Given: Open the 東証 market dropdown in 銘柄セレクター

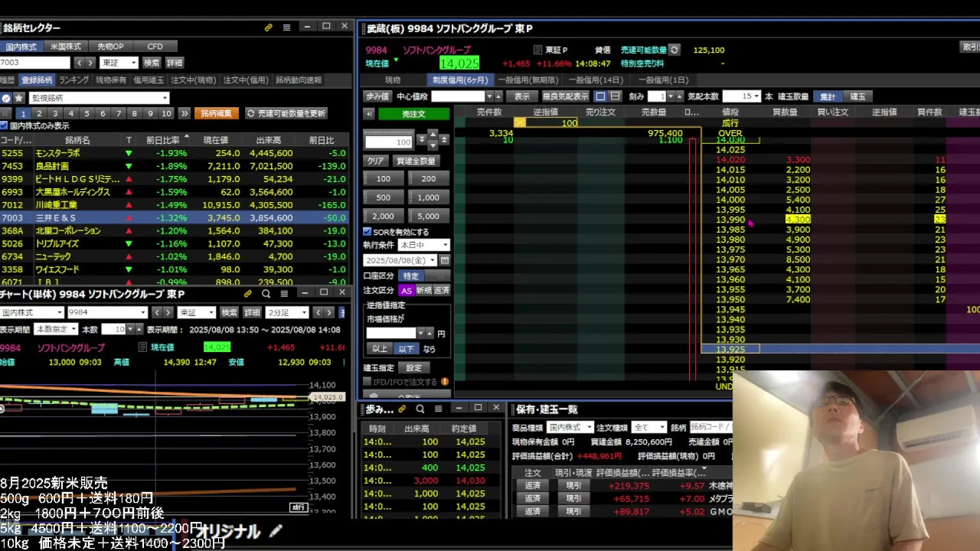Looking at the screenshot, I should point(119,63).
